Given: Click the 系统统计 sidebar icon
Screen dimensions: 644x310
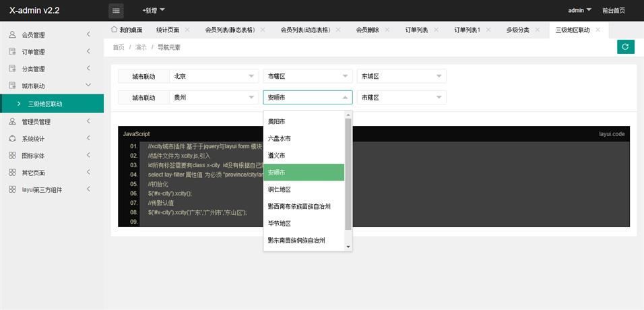Looking at the screenshot, I should tap(12, 139).
